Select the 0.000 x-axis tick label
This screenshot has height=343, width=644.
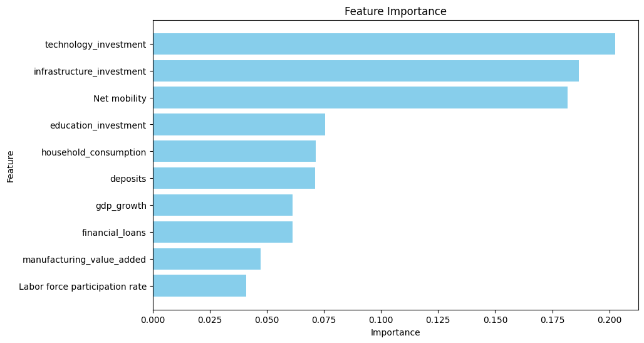153,319
